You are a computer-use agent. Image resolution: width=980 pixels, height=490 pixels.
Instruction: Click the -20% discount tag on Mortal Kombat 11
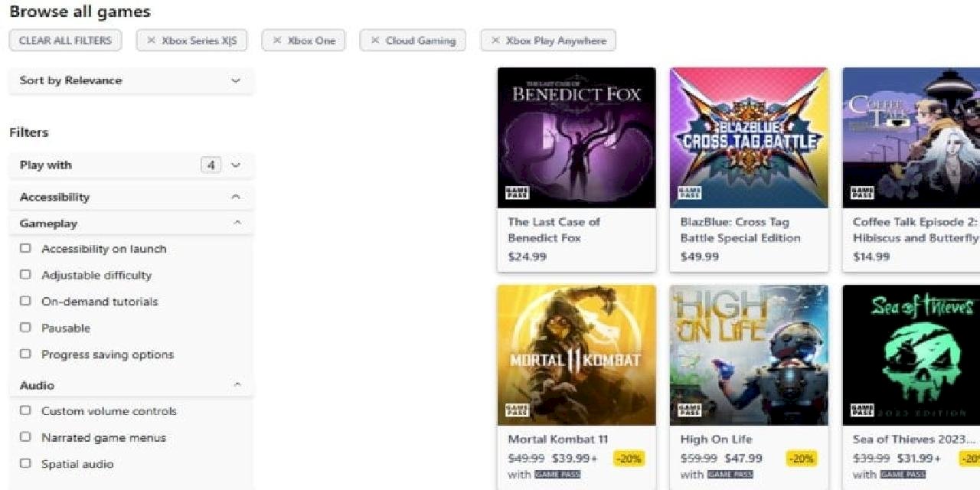pyautogui.click(x=629, y=458)
